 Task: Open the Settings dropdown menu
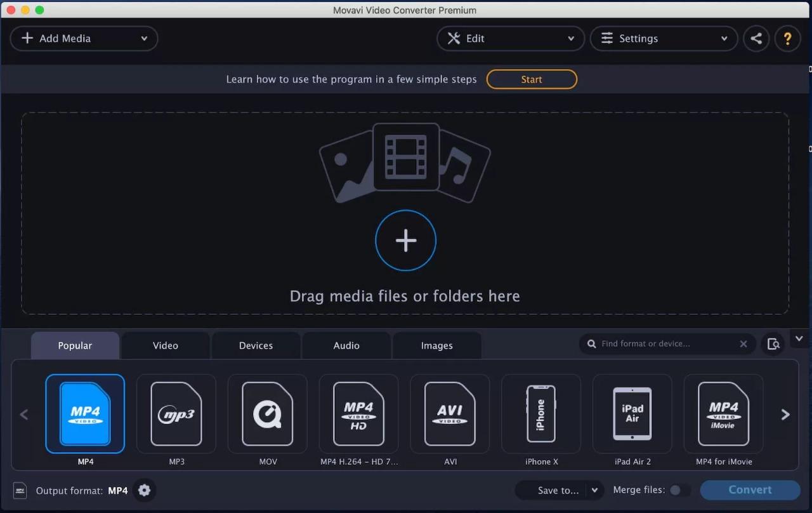coord(664,39)
